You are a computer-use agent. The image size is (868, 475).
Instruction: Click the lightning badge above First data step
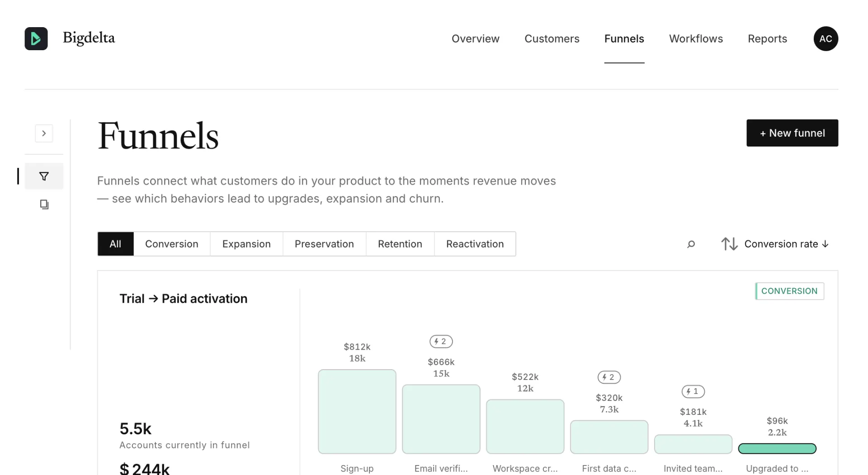[x=609, y=377]
